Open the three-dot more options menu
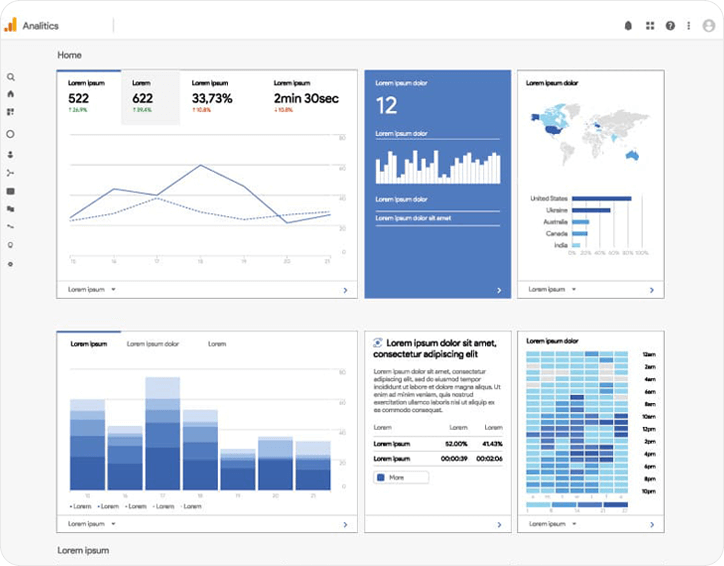Viewport: 724px width, 566px height. pyautogui.click(x=689, y=26)
